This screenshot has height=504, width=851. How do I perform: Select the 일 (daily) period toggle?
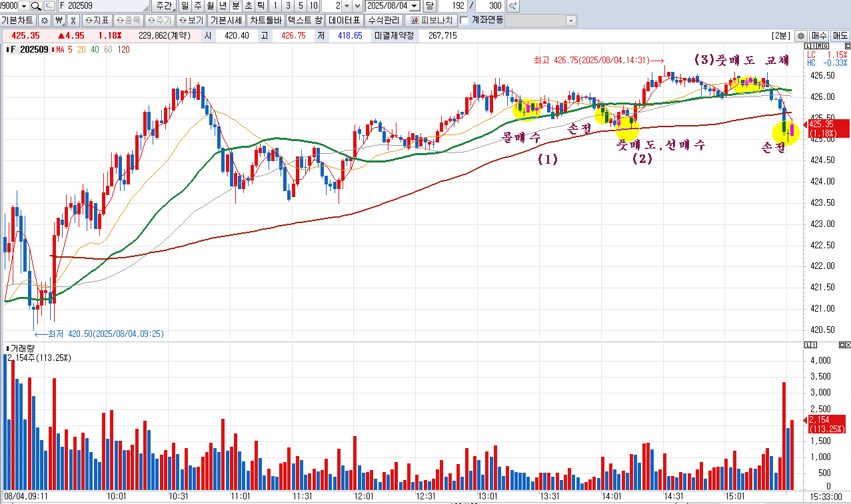point(185,6)
